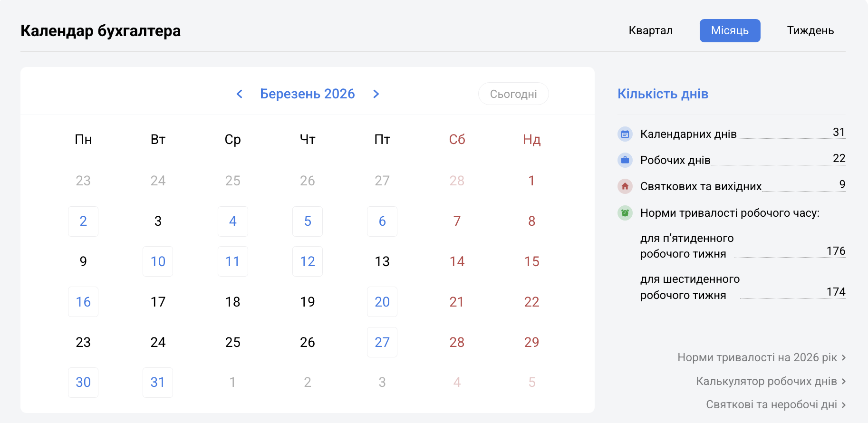Click the house icon beside Святкових та вихідних
The image size is (868, 423).
tap(625, 186)
